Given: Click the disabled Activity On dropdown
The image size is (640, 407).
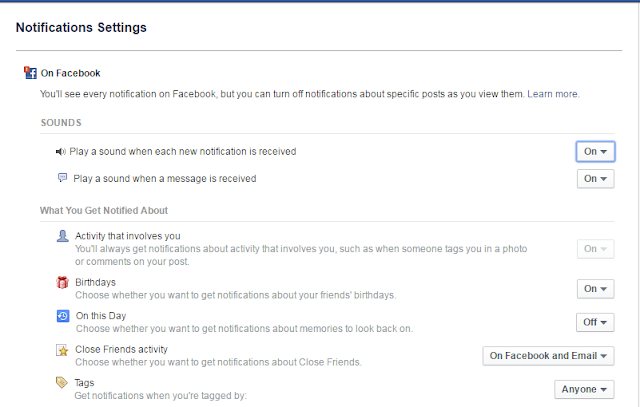Looking at the screenshot, I should click(x=596, y=249).
